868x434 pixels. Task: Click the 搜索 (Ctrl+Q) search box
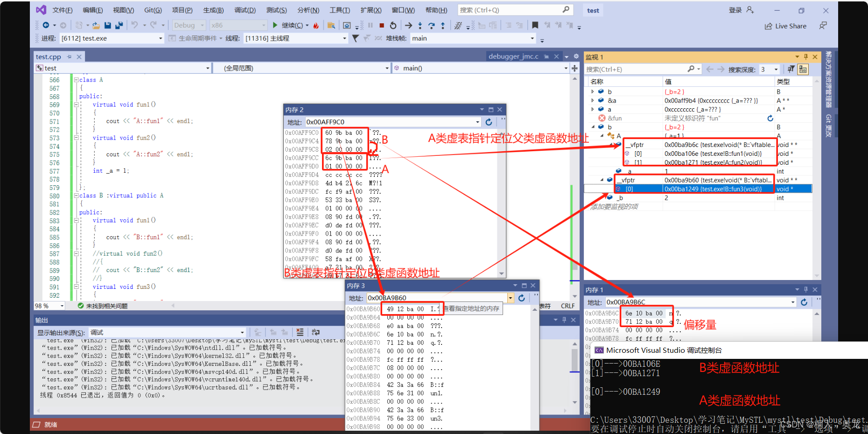(x=514, y=10)
